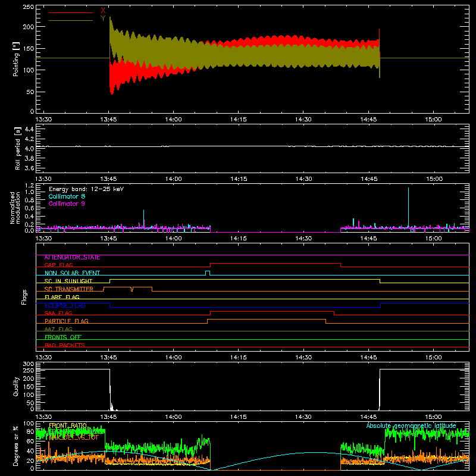
Task: Click the white roll period line
Action: pos(252,146)
